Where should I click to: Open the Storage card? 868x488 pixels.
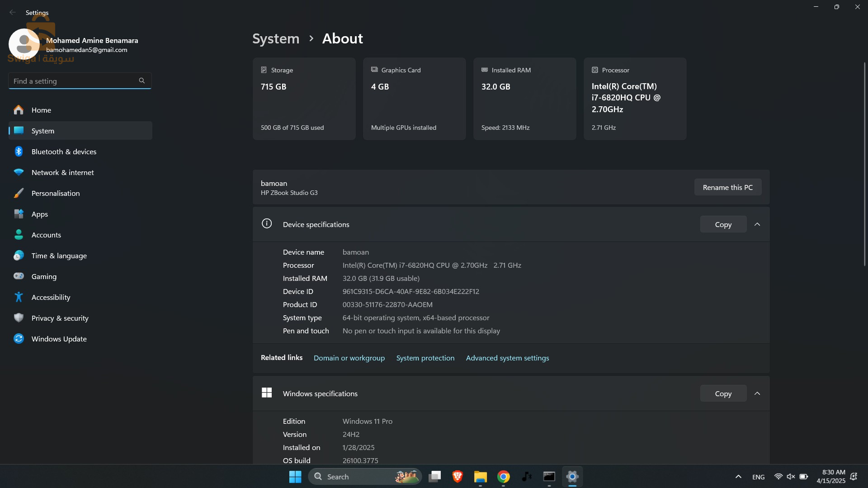[x=304, y=99]
